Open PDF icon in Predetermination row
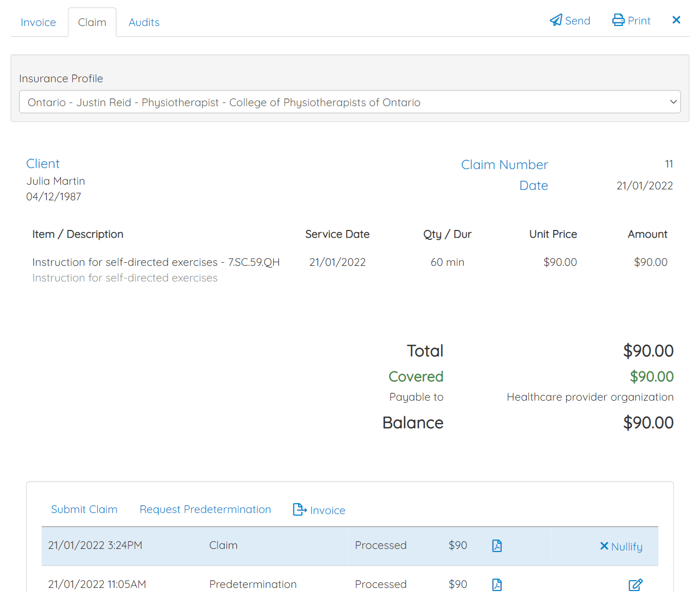 pos(497,585)
